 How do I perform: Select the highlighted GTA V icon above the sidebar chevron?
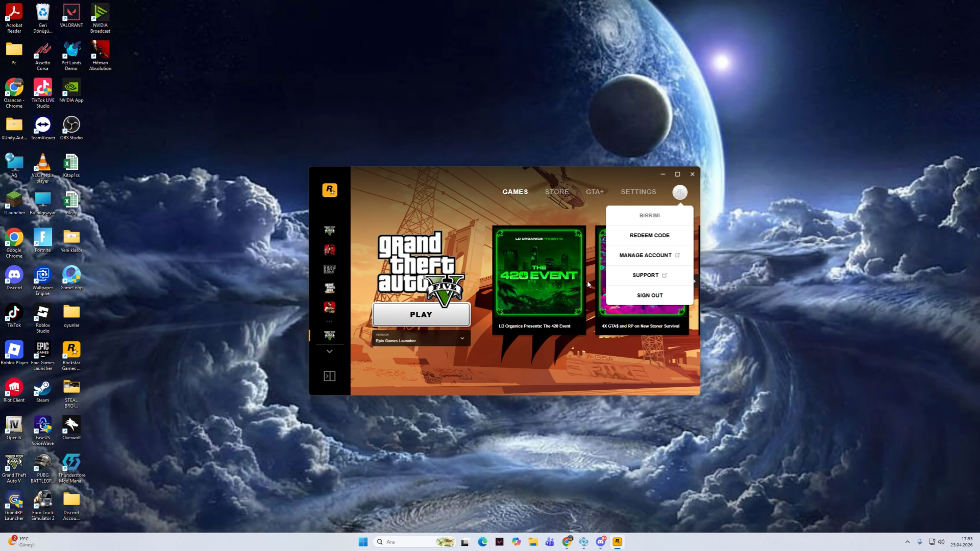[330, 335]
